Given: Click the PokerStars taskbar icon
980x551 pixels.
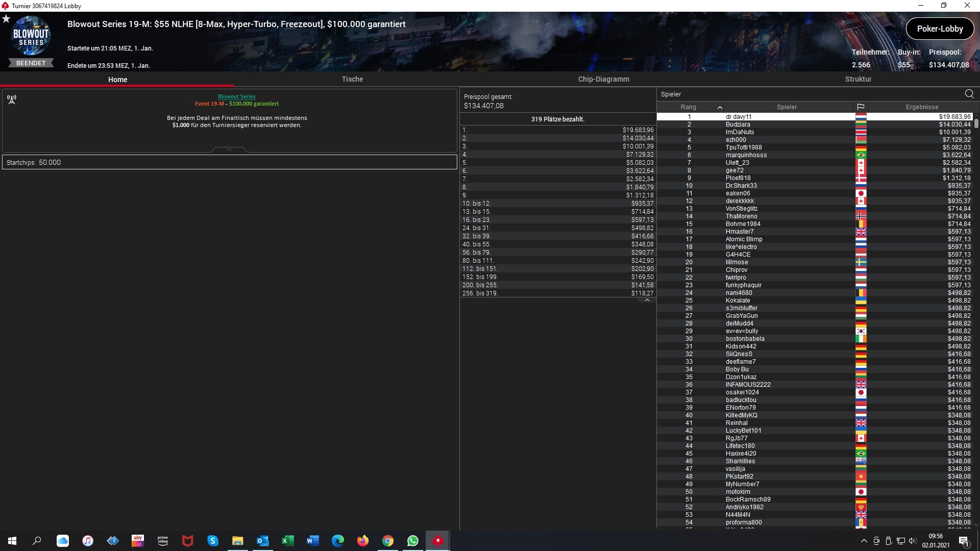Looking at the screenshot, I should click(x=437, y=541).
